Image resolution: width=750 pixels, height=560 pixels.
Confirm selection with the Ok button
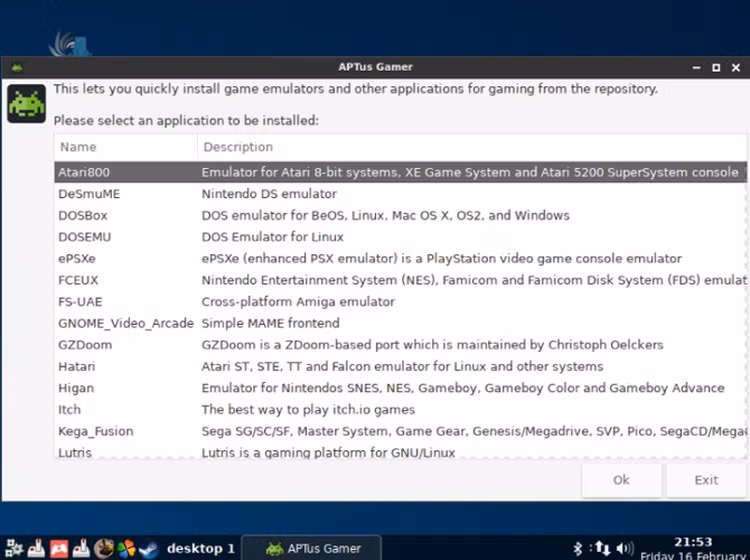(x=621, y=480)
